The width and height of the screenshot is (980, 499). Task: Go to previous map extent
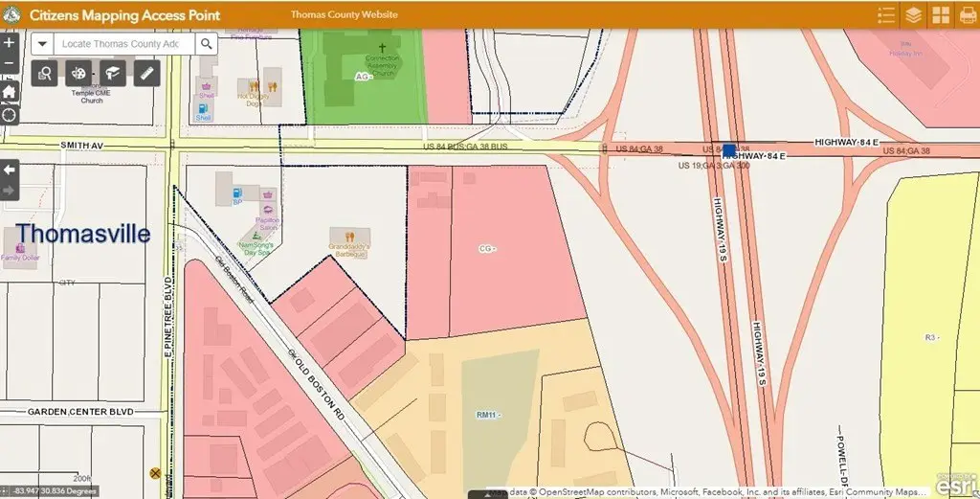[x=10, y=170]
